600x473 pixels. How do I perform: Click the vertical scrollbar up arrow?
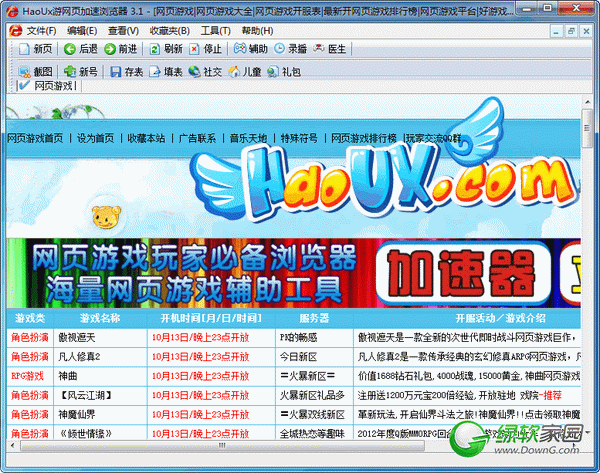click(x=587, y=102)
